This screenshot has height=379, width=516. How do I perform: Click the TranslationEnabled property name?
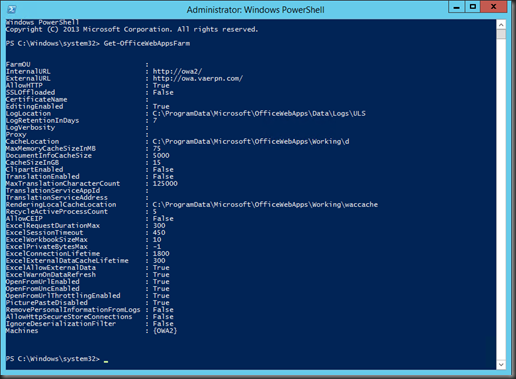pyautogui.click(x=43, y=176)
